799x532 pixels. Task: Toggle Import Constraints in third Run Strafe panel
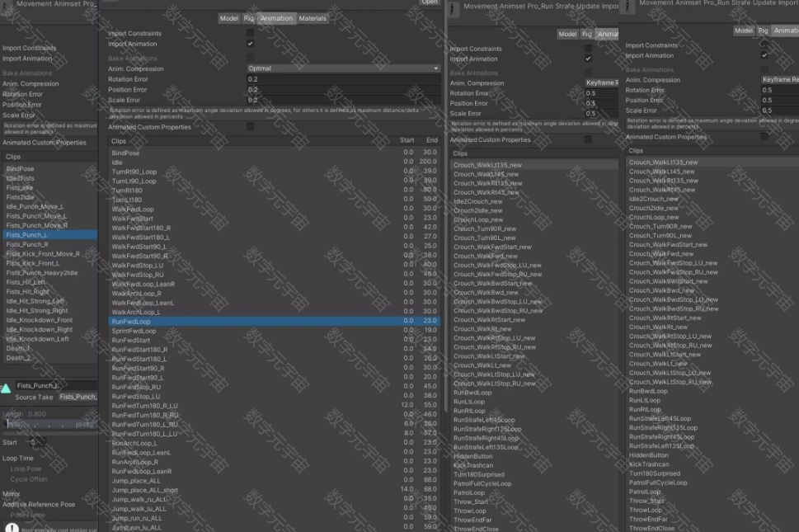[588, 49]
